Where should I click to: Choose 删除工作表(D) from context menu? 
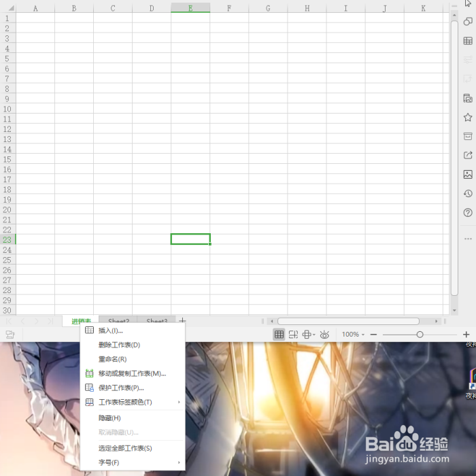click(x=133, y=345)
